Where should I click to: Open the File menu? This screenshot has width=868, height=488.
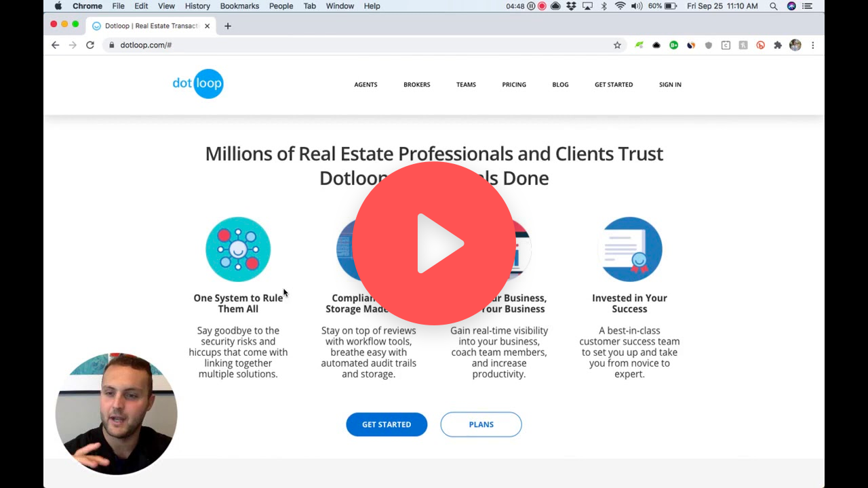(x=118, y=6)
